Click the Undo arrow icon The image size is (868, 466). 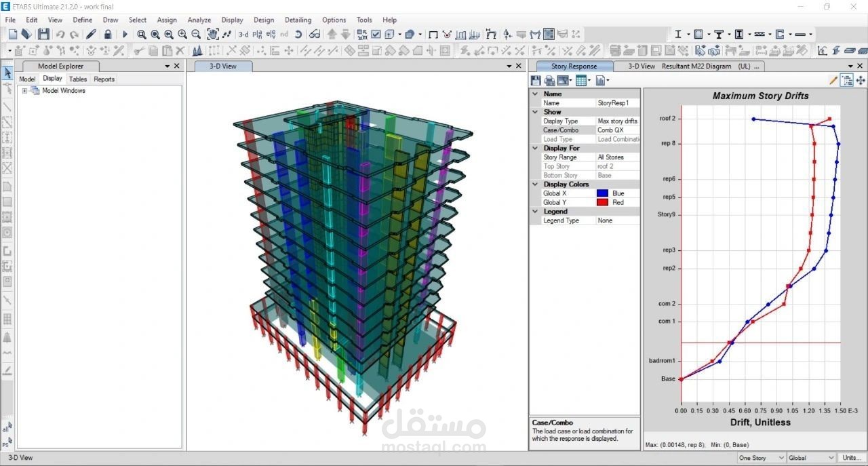pyautogui.click(x=60, y=34)
